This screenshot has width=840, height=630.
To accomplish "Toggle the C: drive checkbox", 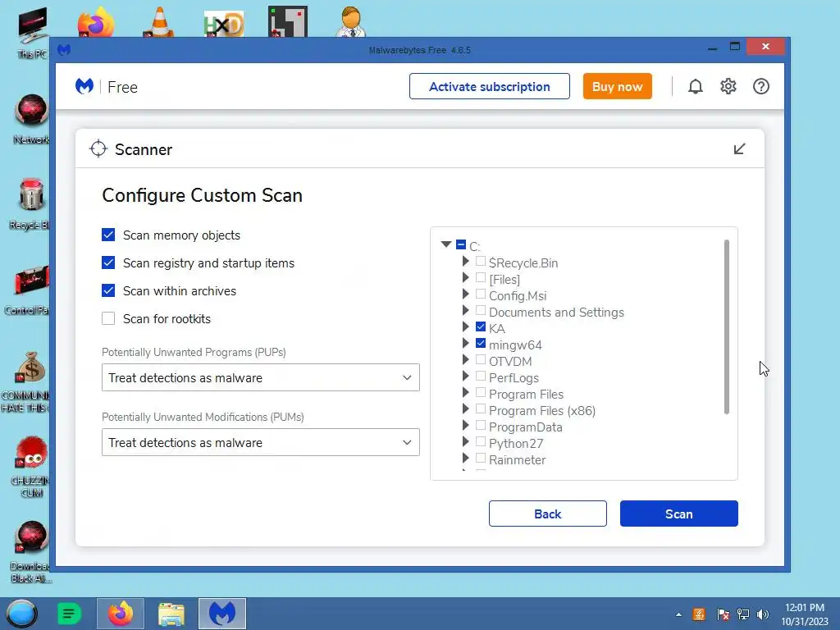I will [461, 244].
